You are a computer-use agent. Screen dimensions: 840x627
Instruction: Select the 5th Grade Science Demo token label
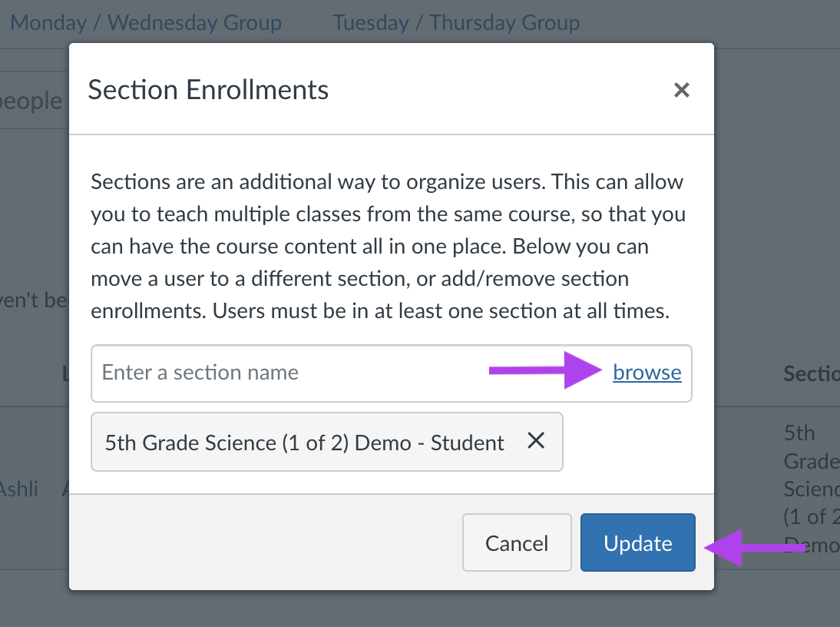pos(304,443)
